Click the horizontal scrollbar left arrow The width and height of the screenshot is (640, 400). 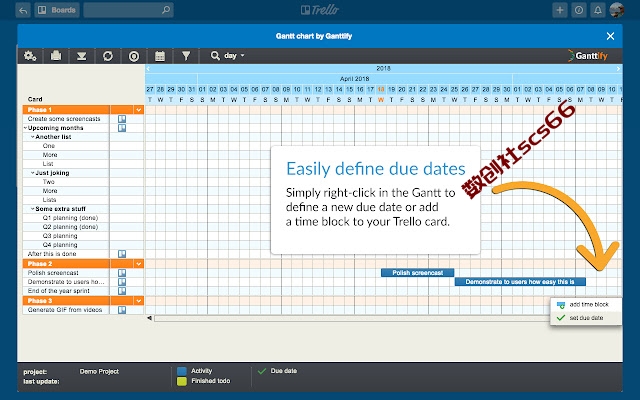click(149, 318)
